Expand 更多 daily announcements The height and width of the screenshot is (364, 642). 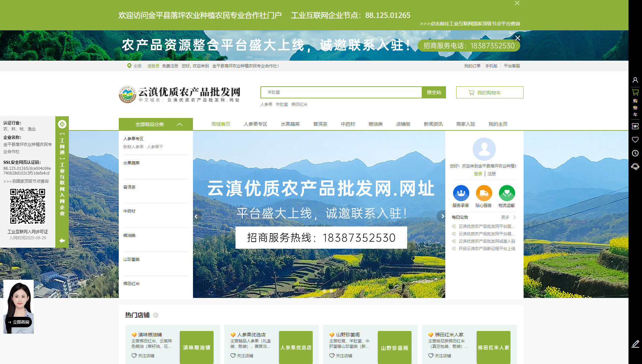508,217
